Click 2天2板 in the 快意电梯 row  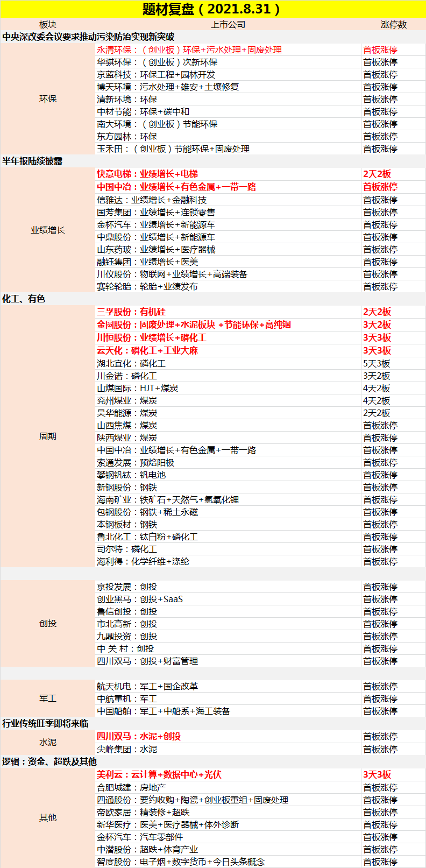click(x=377, y=174)
